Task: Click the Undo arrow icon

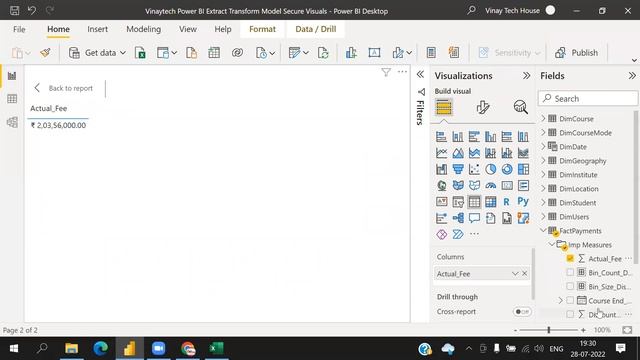Action: pyautogui.click(x=32, y=11)
